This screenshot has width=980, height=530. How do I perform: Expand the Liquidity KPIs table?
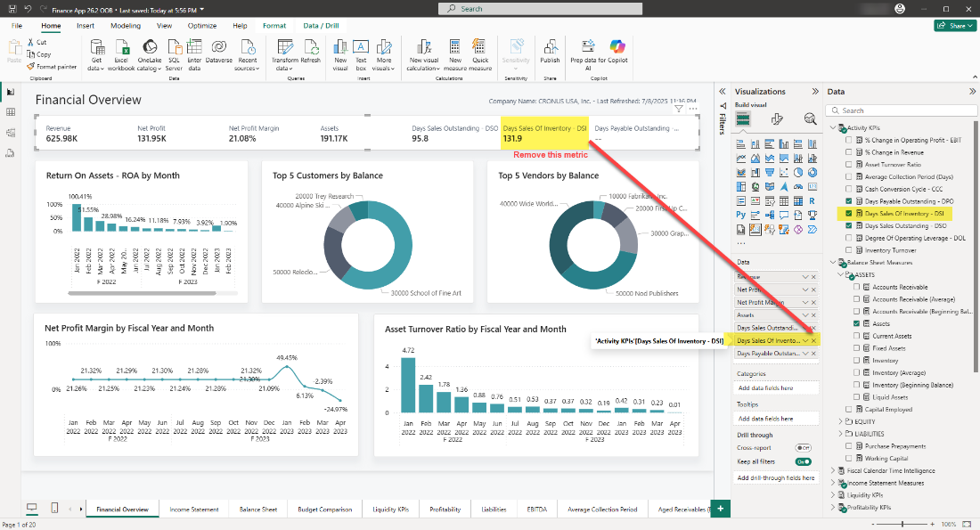pyautogui.click(x=833, y=495)
